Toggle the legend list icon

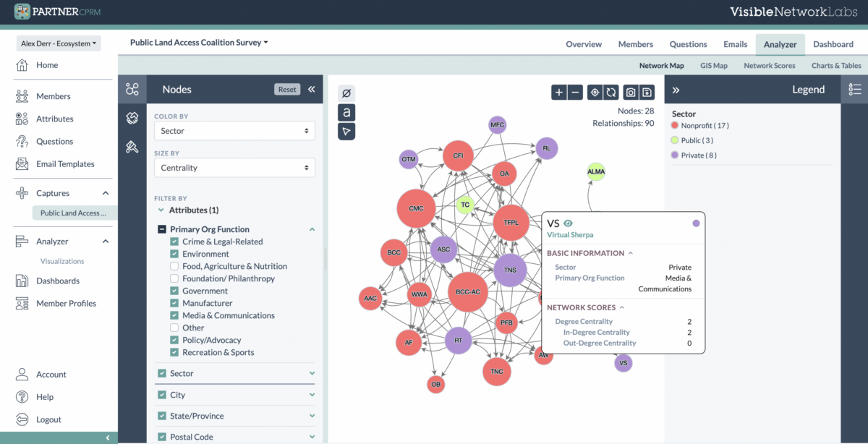855,89
